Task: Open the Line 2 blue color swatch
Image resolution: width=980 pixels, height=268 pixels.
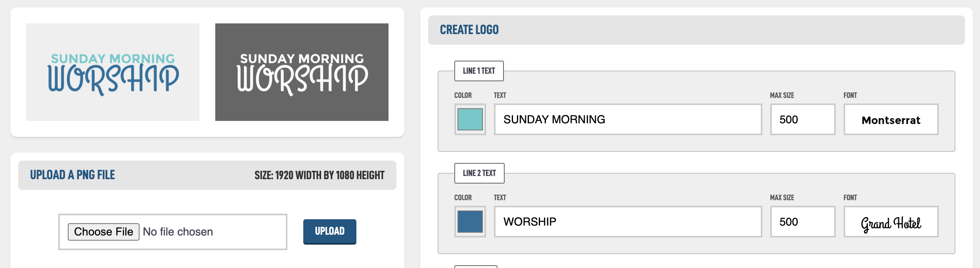Action: [470, 222]
